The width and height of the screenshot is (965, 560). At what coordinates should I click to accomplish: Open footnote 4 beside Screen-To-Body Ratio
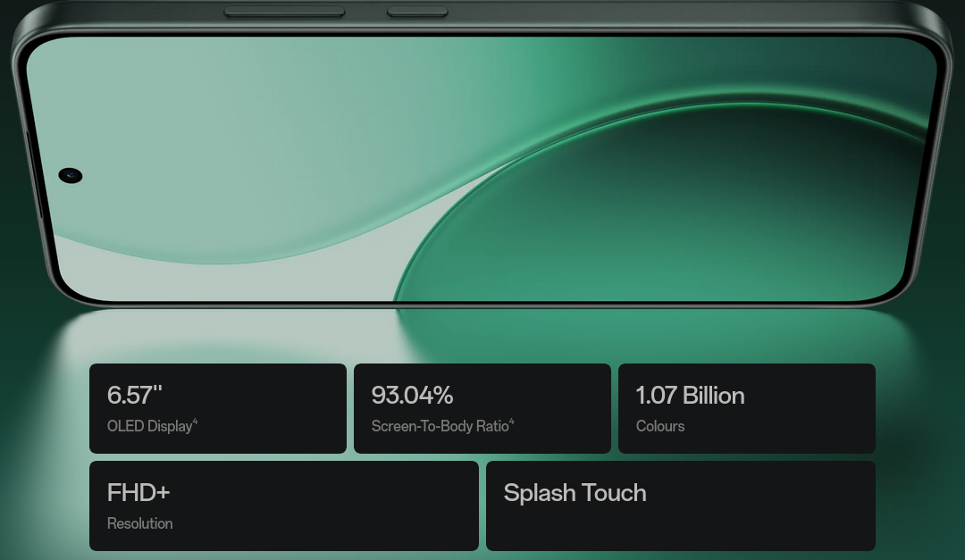point(512,422)
